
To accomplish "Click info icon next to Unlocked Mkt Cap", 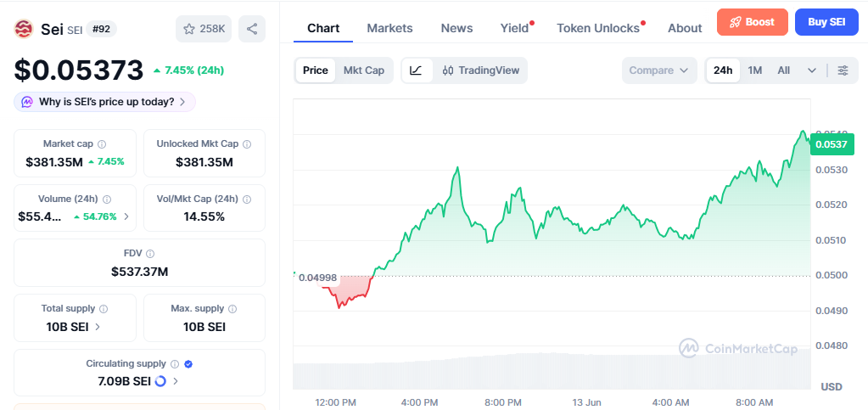I will [x=247, y=144].
